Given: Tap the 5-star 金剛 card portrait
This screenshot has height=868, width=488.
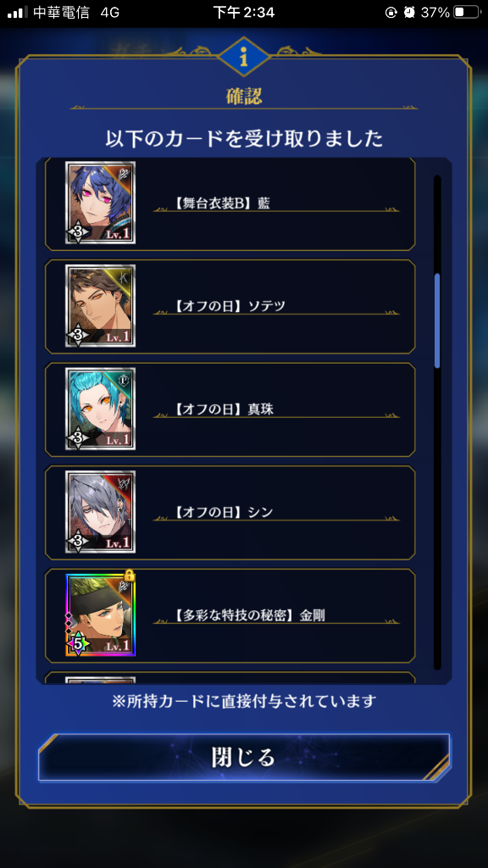Looking at the screenshot, I should click(x=100, y=615).
